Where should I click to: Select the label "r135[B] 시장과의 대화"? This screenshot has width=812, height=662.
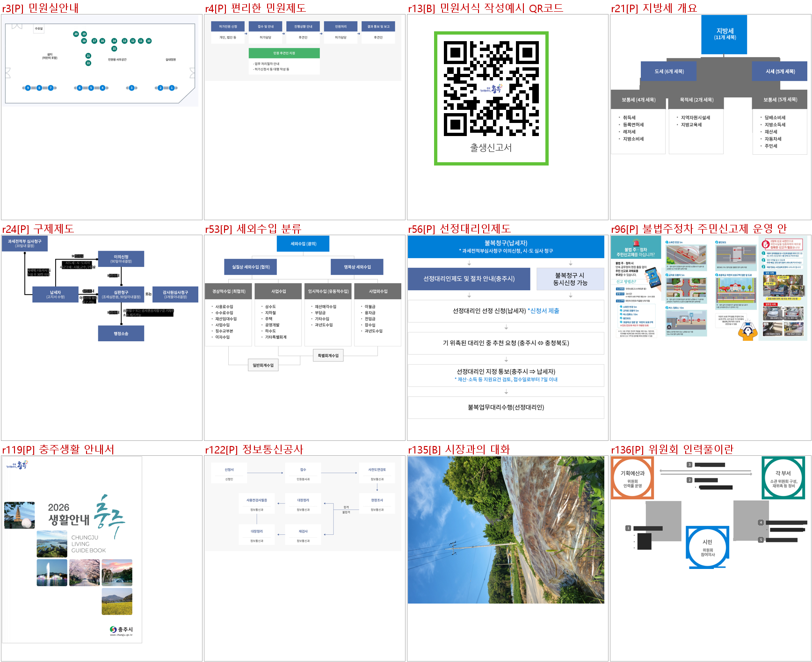459,449
